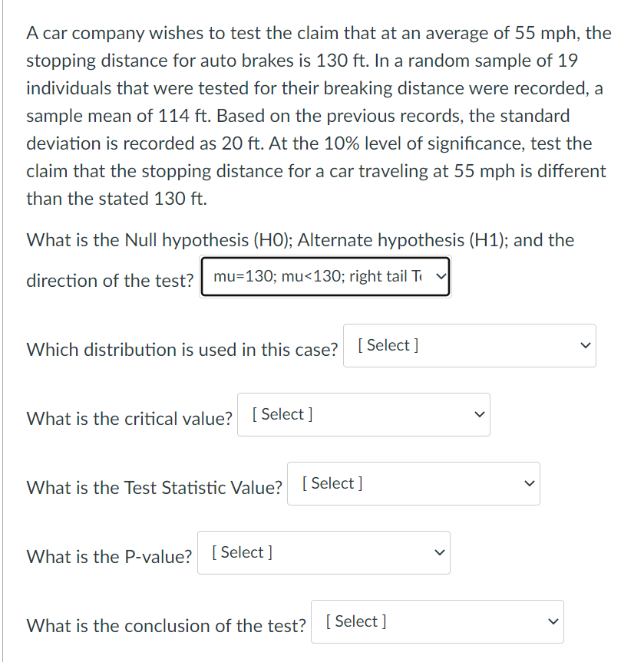
Task: Click the down arrow beside distribution Select
Action: (585, 345)
